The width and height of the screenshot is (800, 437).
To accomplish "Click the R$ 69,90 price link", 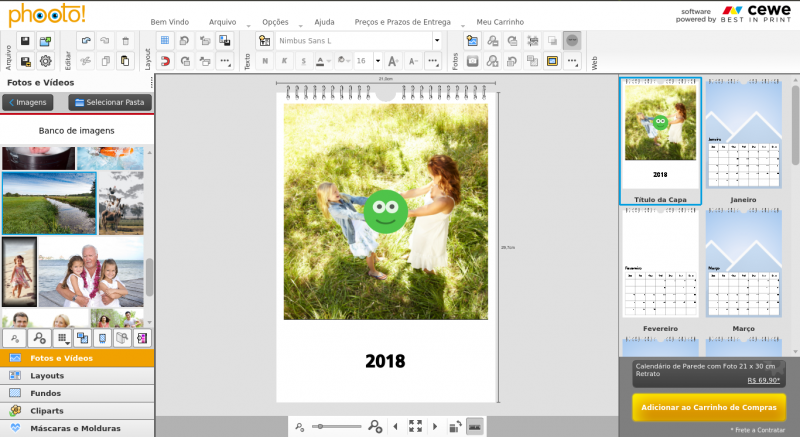I will coord(763,380).
